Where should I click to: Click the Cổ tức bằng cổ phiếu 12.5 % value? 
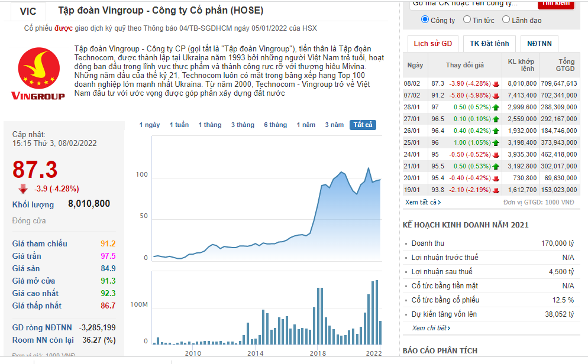(563, 300)
